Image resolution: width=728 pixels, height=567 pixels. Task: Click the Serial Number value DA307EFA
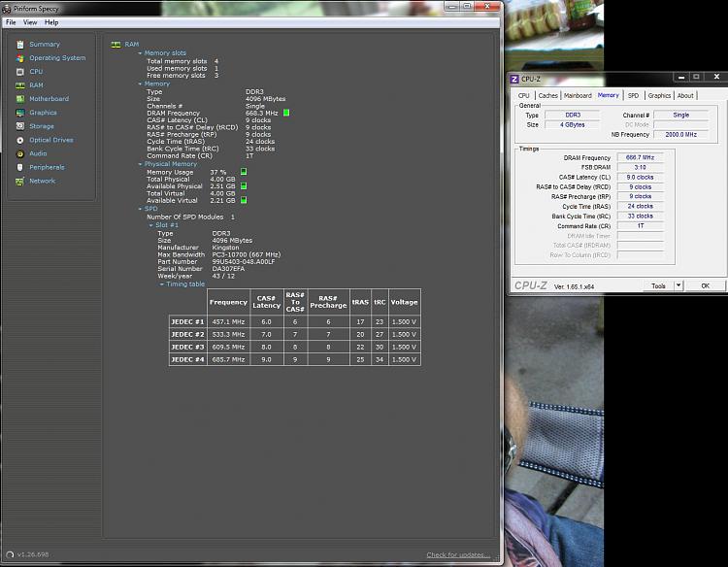tap(228, 269)
